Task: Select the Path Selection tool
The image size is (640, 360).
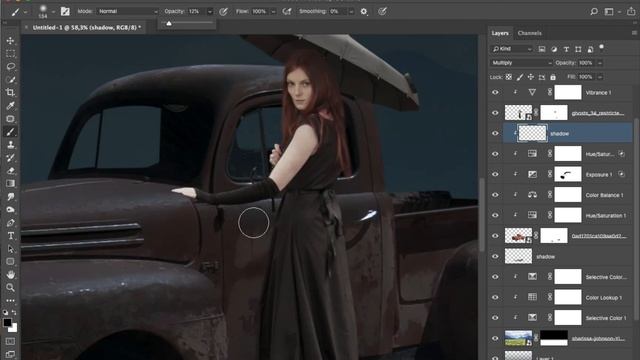Action: click(x=11, y=249)
